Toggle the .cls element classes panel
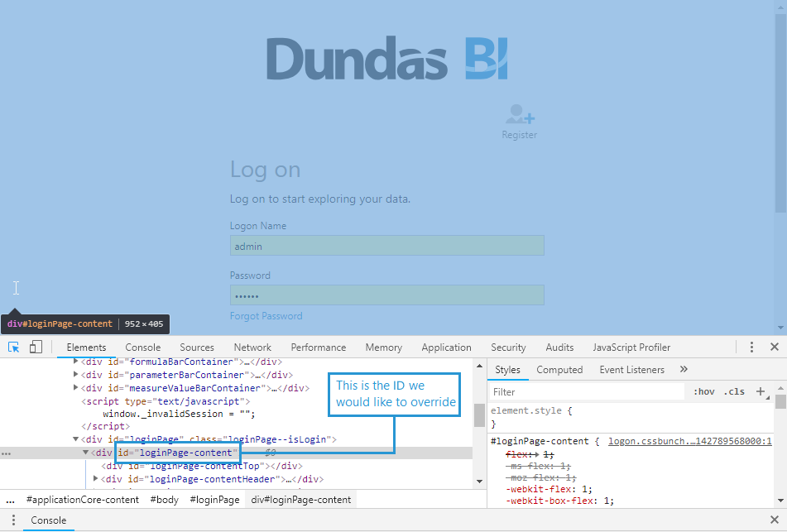 (734, 392)
